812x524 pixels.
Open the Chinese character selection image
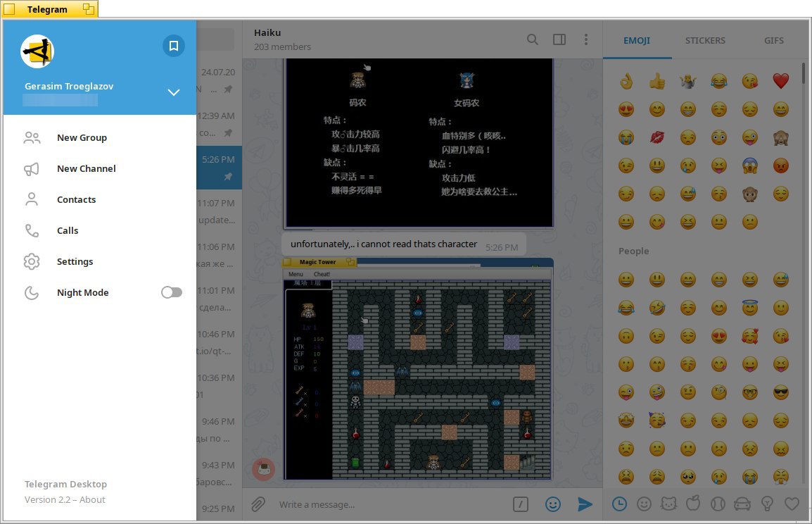418,144
